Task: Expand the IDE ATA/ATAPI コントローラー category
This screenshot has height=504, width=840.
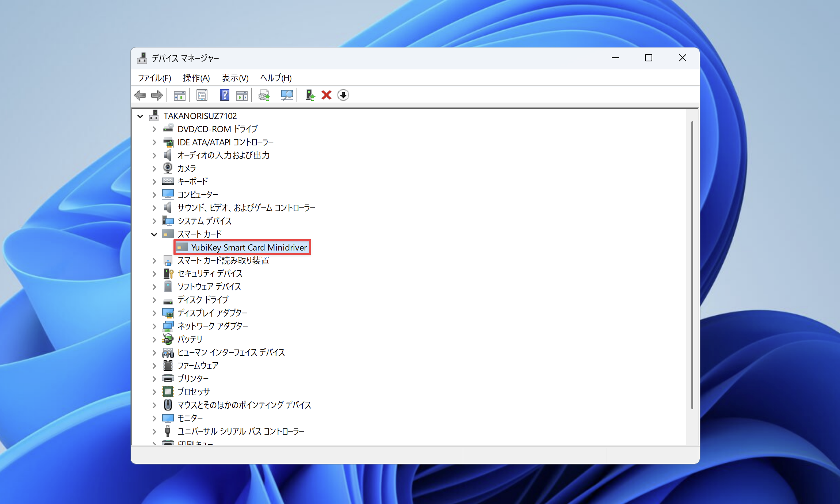Action: click(154, 142)
